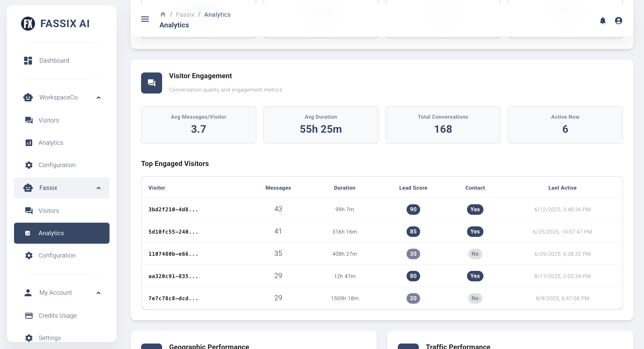Open the home breadcrumb icon
This screenshot has height=349, width=644.
click(x=163, y=14)
